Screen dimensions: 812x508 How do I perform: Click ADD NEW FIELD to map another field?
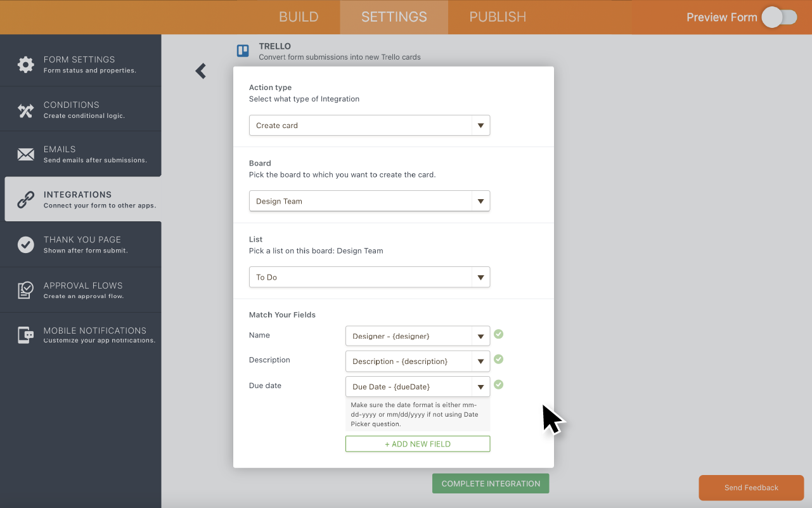(x=417, y=443)
